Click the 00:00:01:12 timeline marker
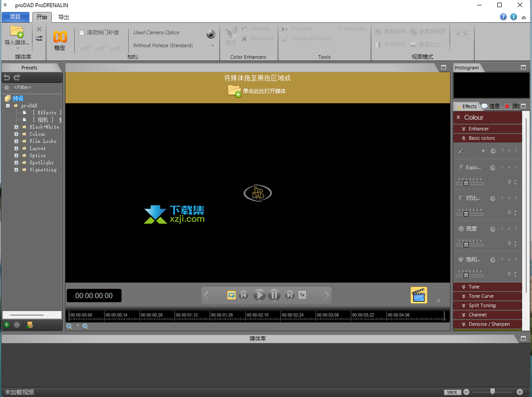 click(187, 315)
